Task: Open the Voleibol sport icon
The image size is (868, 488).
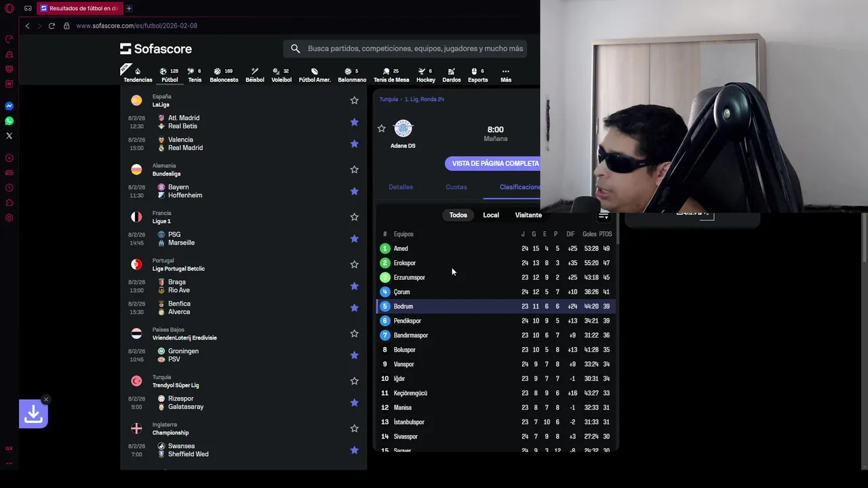Action: coord(281,75)
